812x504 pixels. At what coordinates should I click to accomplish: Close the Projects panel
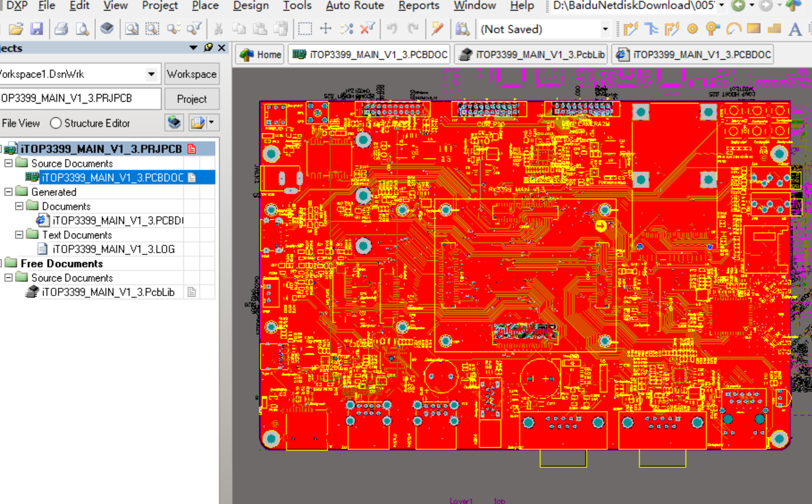[x=222, y=48]
